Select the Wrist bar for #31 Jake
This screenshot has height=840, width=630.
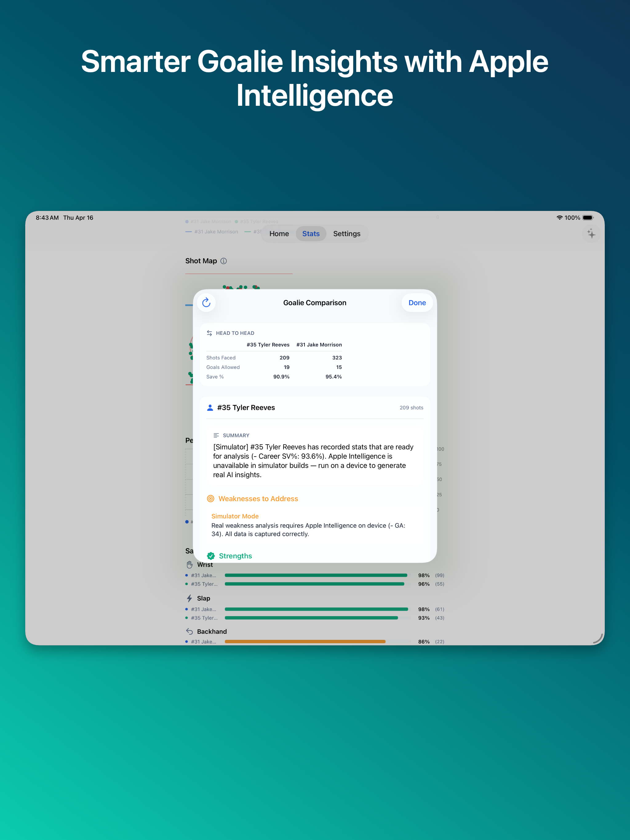click(316, 575)
